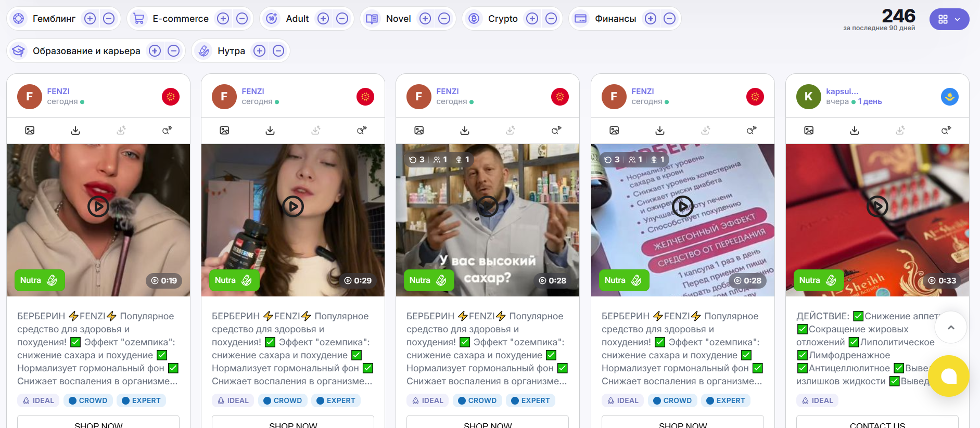This screenshot has width=980, height=428.
Task: Play the doctor video with the high-sugar caption
Action: tap(488, 206)
